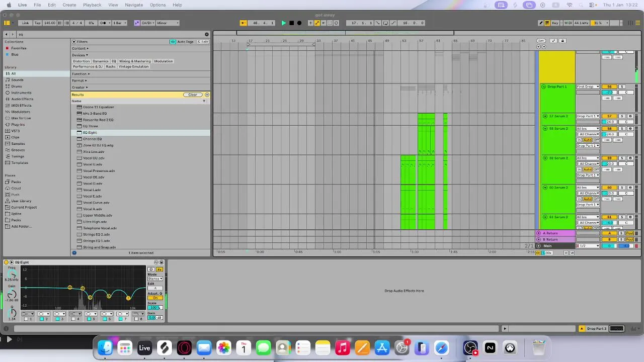Open the Playback menu

tap(92, 5)
